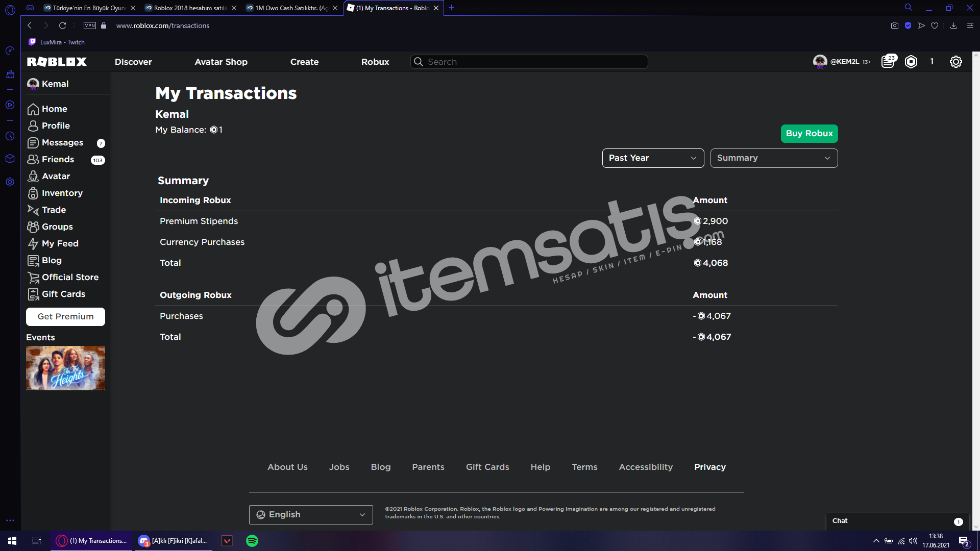Open the Accessibility footer link
Screen dimensions: 980x551
point(646,467)
